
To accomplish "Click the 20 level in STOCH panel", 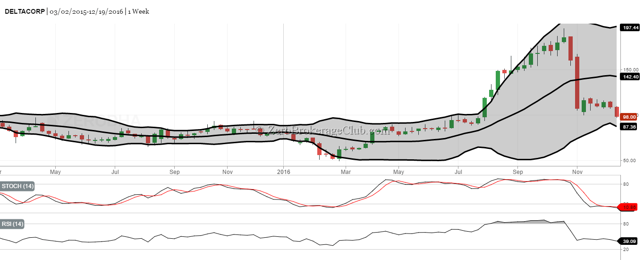I will pos(626,204).
